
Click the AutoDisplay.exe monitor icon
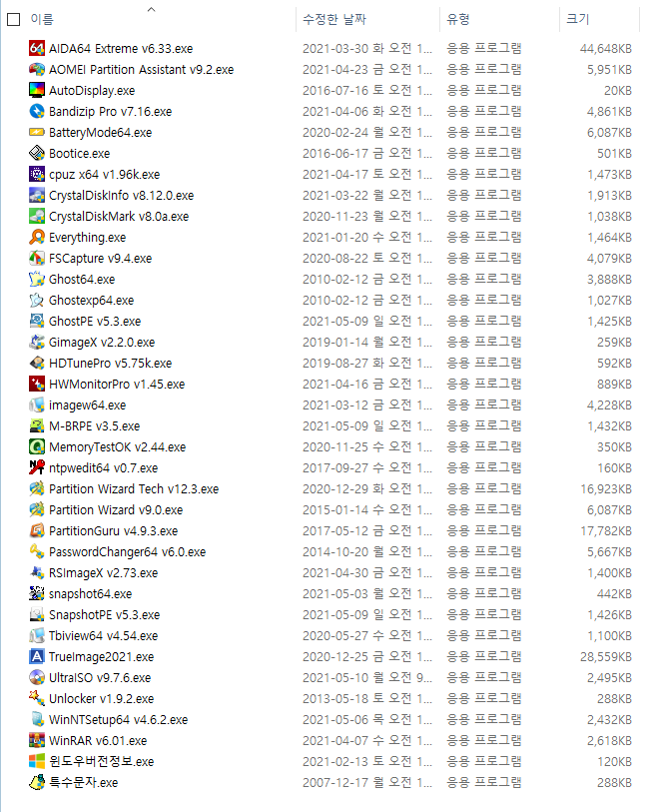coord(37,90)
